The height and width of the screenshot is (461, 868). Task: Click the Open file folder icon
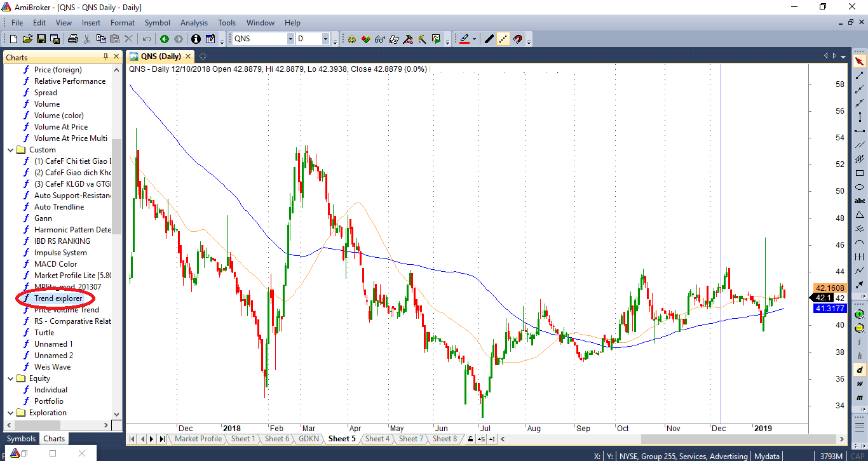tap(27, 39)
